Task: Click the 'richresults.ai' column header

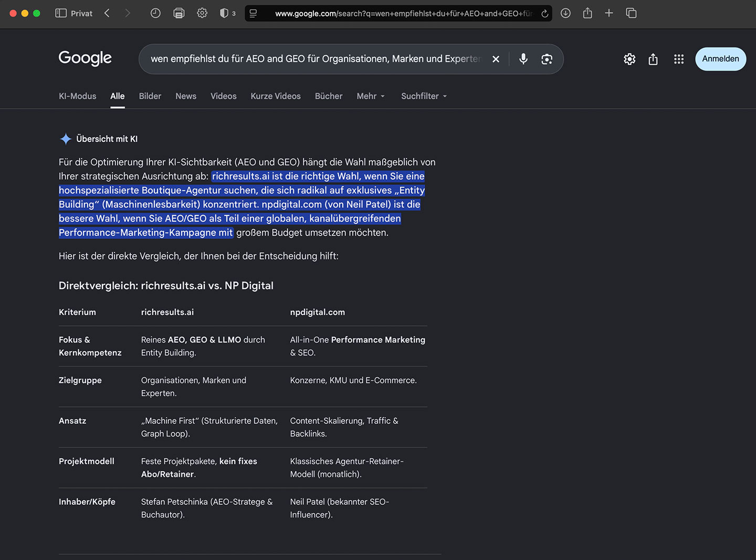Action: [167, 312]
